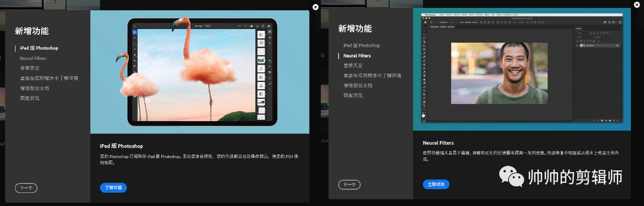Choose '增强型云文档' in the flamingo dialog's list
Image resolution: width=644 pixels, height=206 pixels.
pyautogui.click(x=34, y=88)
